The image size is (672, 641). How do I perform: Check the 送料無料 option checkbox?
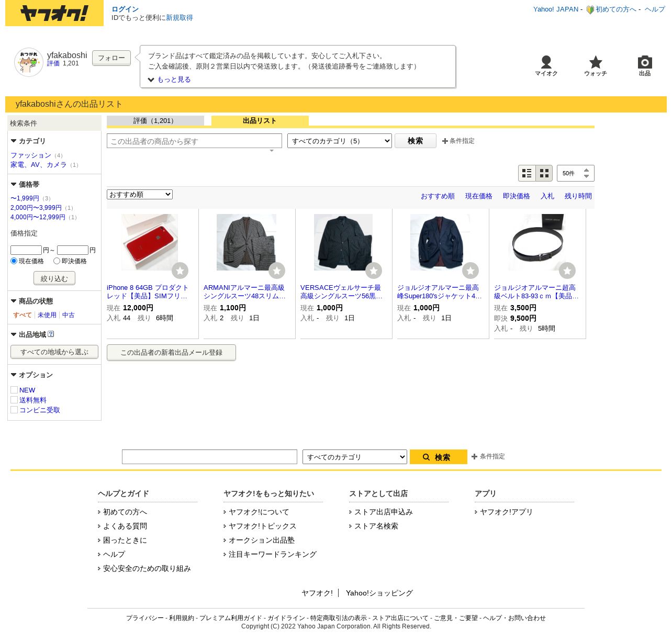pos(14,400)
